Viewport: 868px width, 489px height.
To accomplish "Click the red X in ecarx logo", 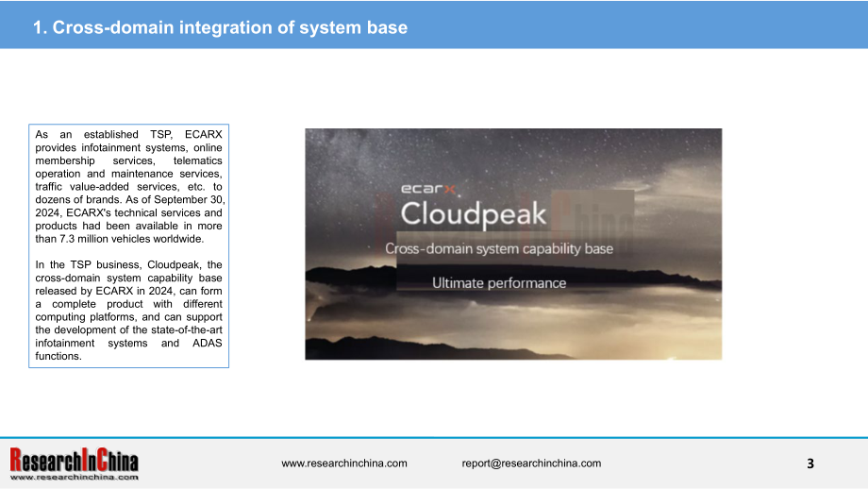I will [450, 190].
